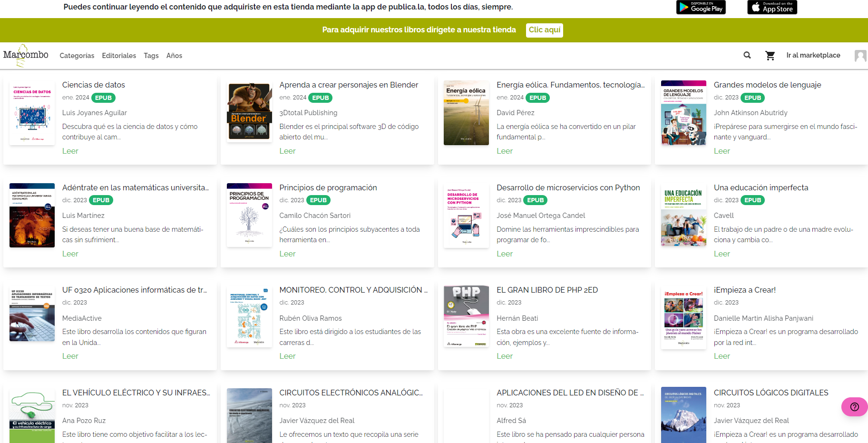Open the Energía eólica book cover
This screenshot has height=443, width=868.
(x=466, y=113)
